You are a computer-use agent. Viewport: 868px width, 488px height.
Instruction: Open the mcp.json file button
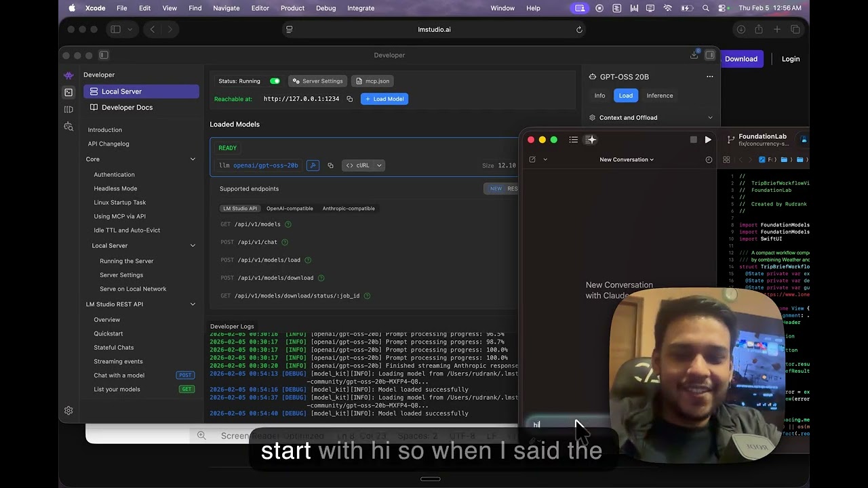coord(372,81)
